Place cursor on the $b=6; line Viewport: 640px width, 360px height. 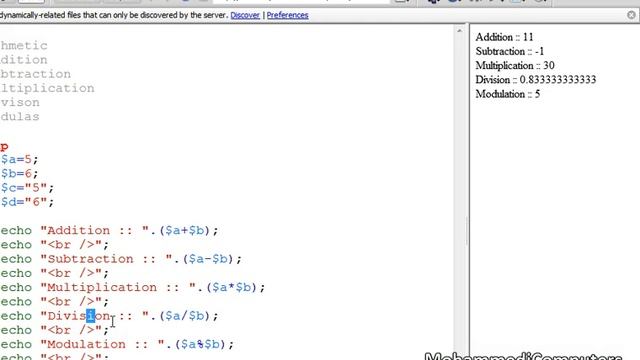point(19,173)
